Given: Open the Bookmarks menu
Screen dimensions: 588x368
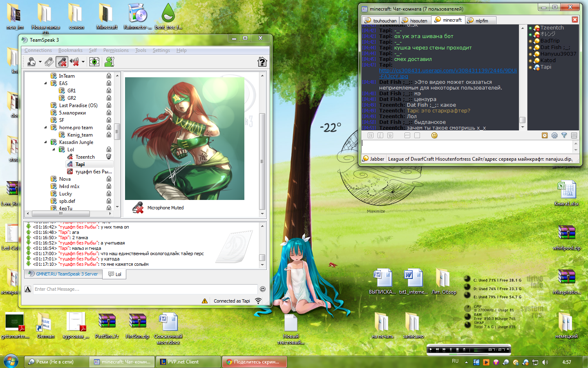Looking at the screenshot, I should tap(70, 50).
